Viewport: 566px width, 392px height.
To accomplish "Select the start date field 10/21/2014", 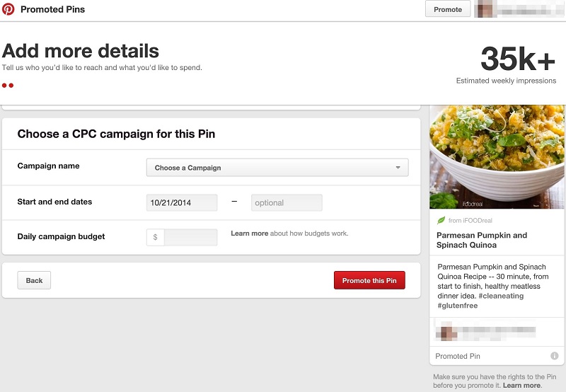I will pos(182,203).
